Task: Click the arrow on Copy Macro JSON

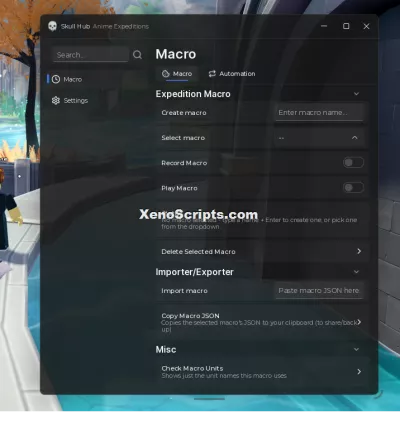Action: [359, 322]
